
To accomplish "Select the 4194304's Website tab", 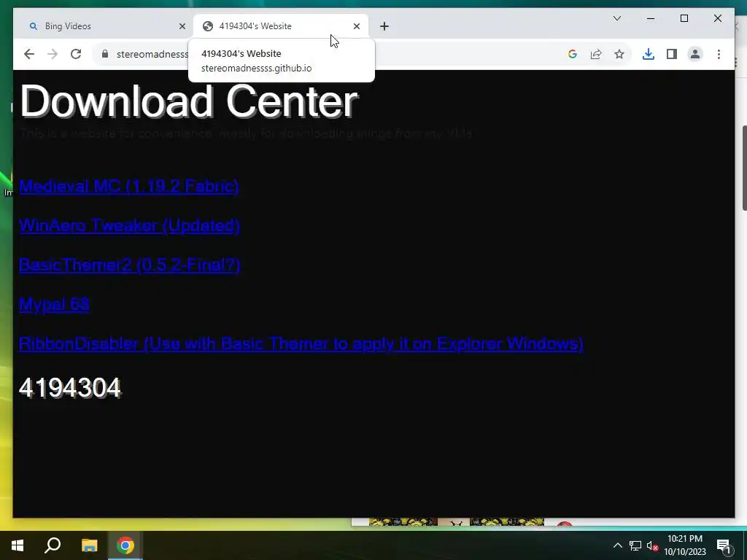I will pyautogui.click(x=281, y=26).
